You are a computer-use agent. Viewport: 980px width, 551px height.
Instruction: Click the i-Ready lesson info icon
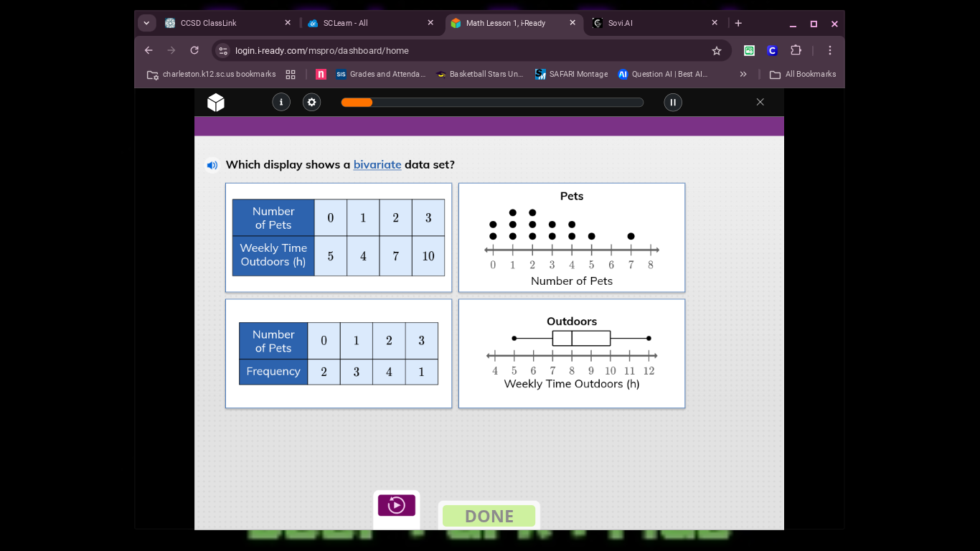pyautogui.click(x=281, y=102)
